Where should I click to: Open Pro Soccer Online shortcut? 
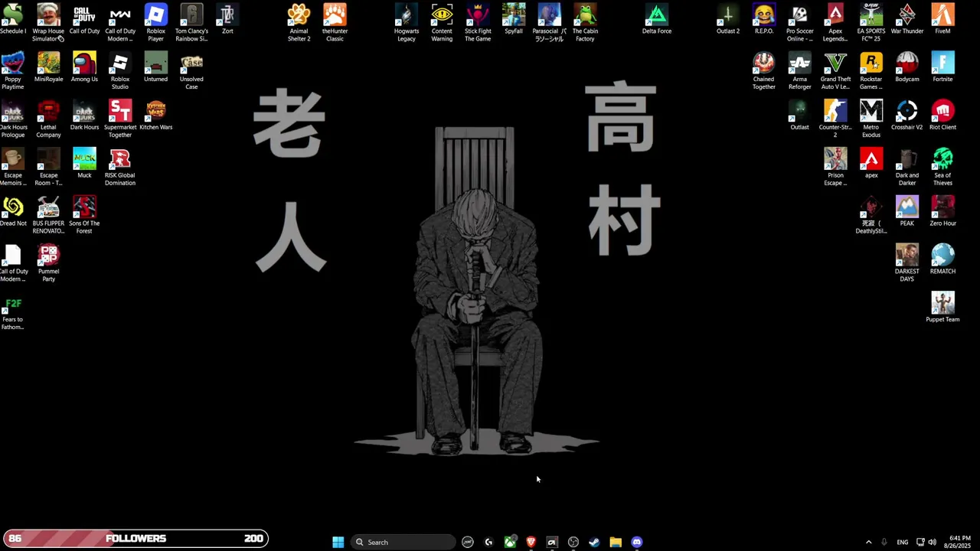[799, 23]
